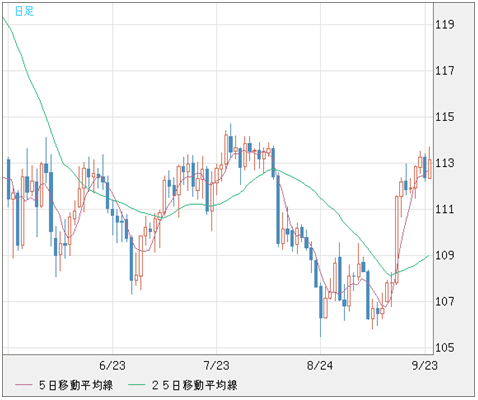Image resolution: width=478 pixels, height=400 pixels.
Task: Click the last candlestick near 9/23
Action: [x=430, y=169]
